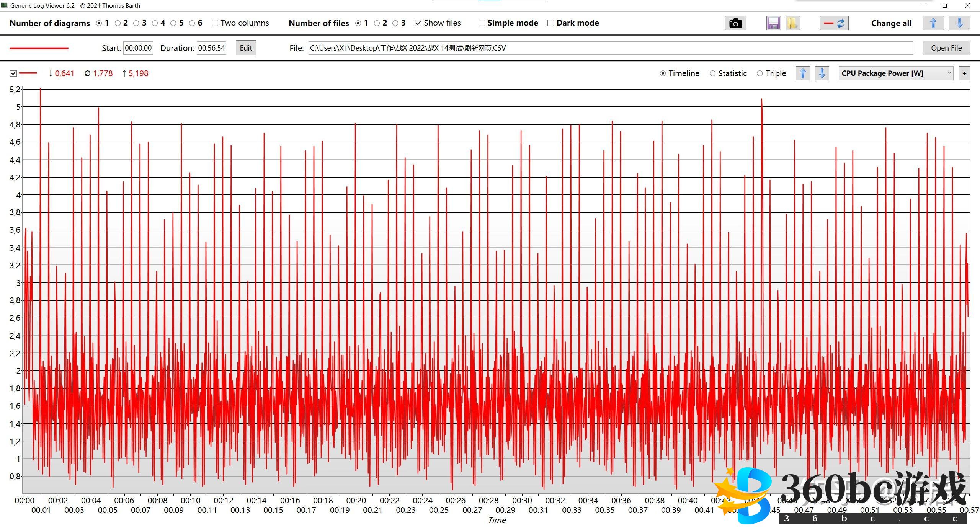This screenshot has height=532, width=980.
Task: Enable Dark mode checkbox
Action: 550,23
